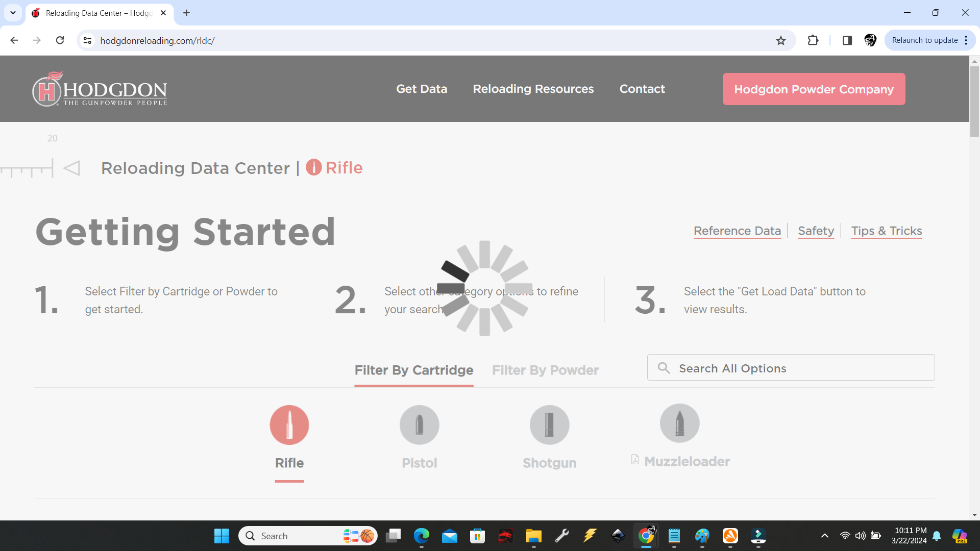Open the Tips & Tricks link

click(x=887, y=231)
